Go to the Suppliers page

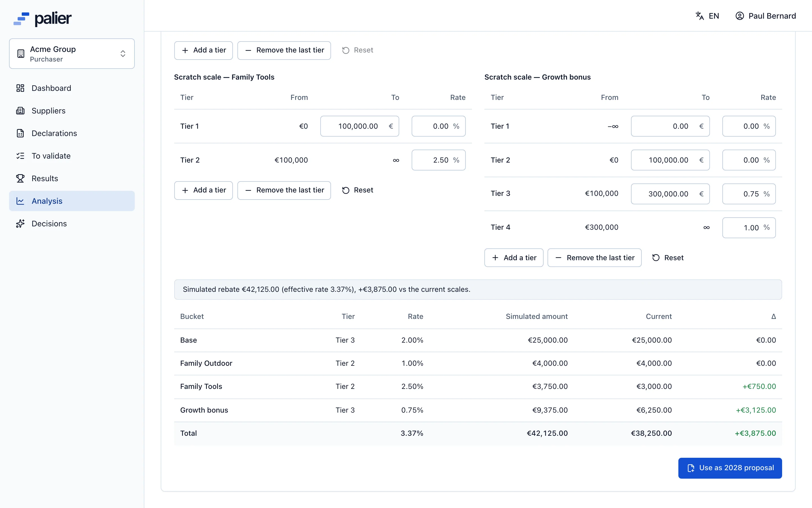[72, 111]
